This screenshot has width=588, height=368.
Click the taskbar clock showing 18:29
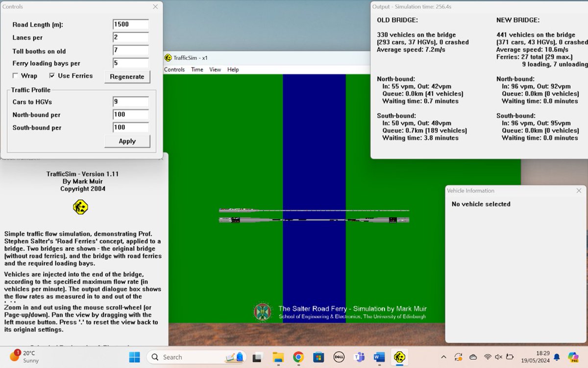[x=536, y=357]
